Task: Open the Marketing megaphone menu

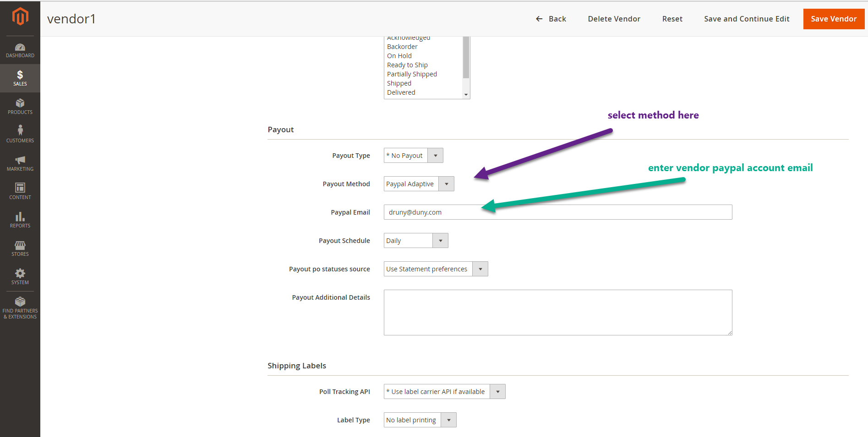Action: 20,163
